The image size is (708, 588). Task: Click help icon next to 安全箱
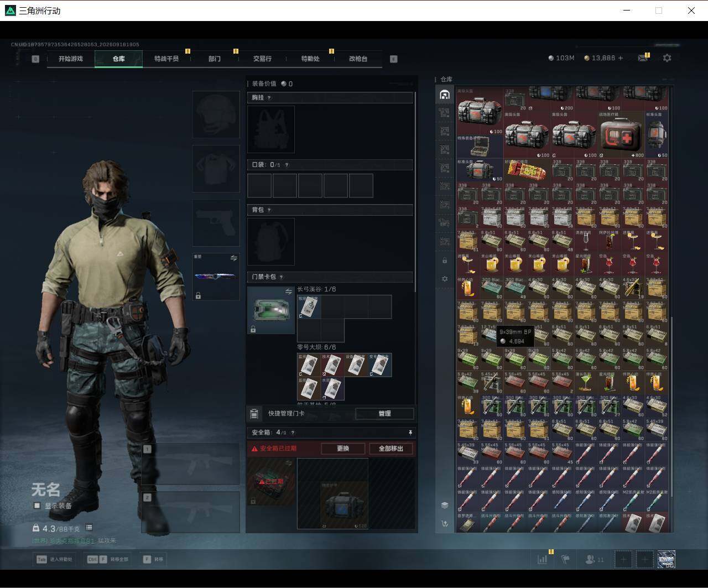[x=293, y=433]
